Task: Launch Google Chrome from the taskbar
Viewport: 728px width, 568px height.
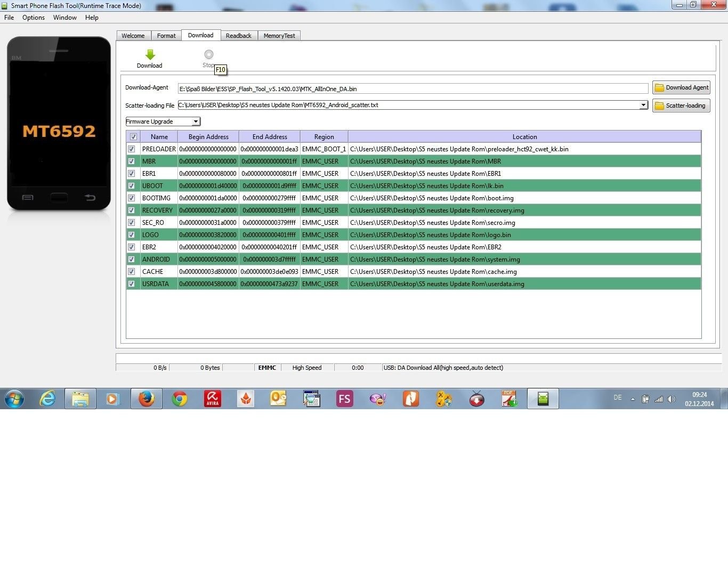Action: 180,399
